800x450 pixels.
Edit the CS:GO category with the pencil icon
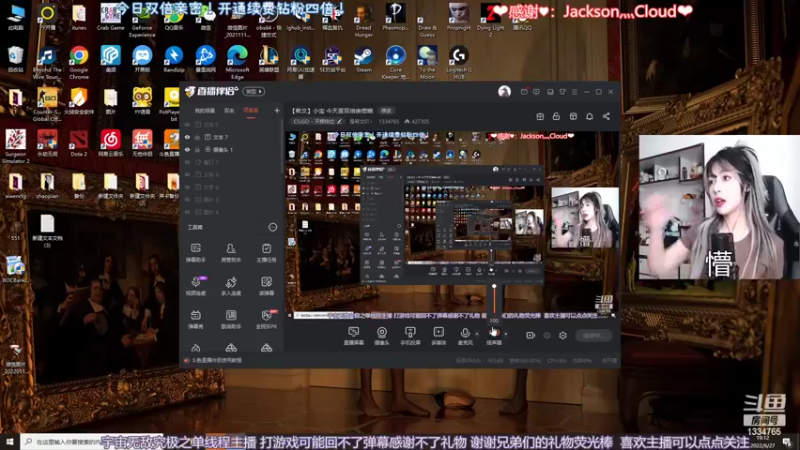click(339, 121)
